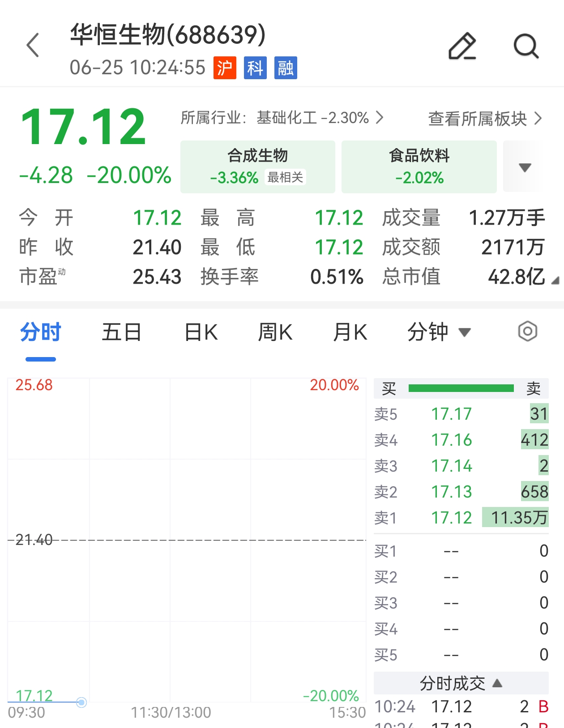
Task: Go back with the left arrow icon
Action: pyautogui.click(x=33, y=45)
